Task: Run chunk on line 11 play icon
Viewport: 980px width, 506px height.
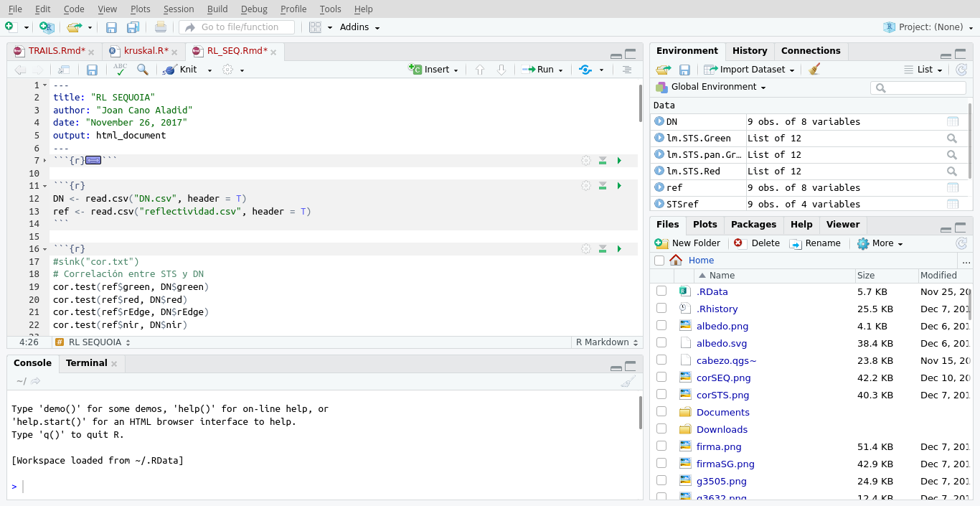Action: (x=619, y=186)
